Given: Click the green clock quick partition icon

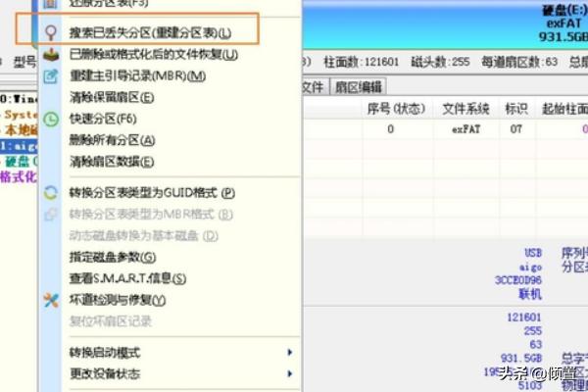Looking at the screenshot, I should pos(51,120).
